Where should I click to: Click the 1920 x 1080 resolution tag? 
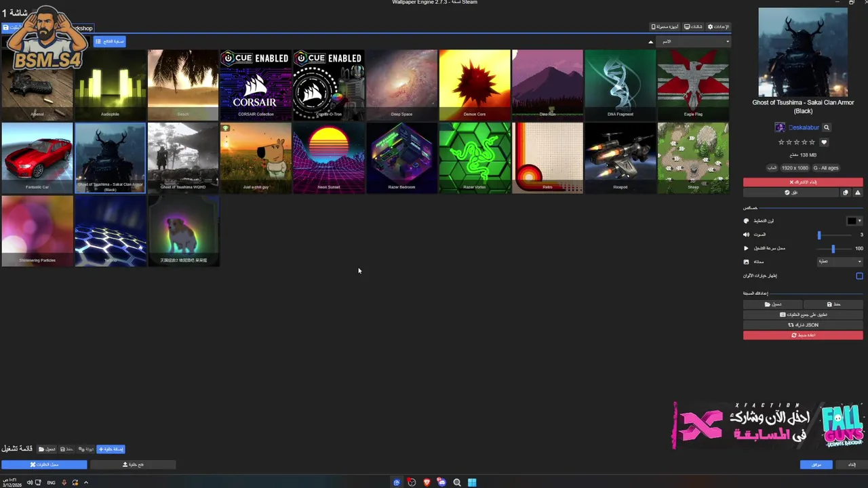pyautogui.click(x=795, y=167)
